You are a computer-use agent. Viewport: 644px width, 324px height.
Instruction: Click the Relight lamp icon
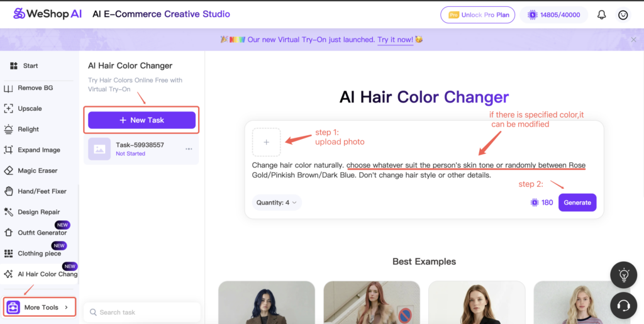[9, 130]
